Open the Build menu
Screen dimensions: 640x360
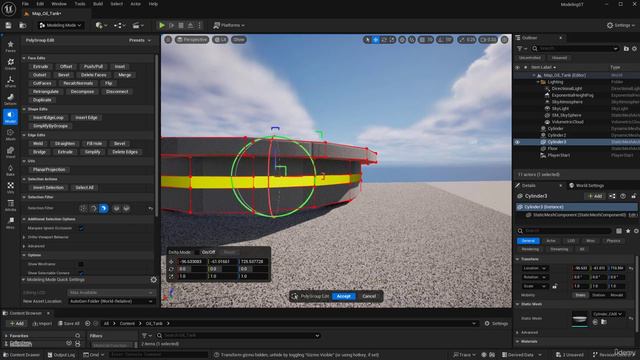click(98, 4)
